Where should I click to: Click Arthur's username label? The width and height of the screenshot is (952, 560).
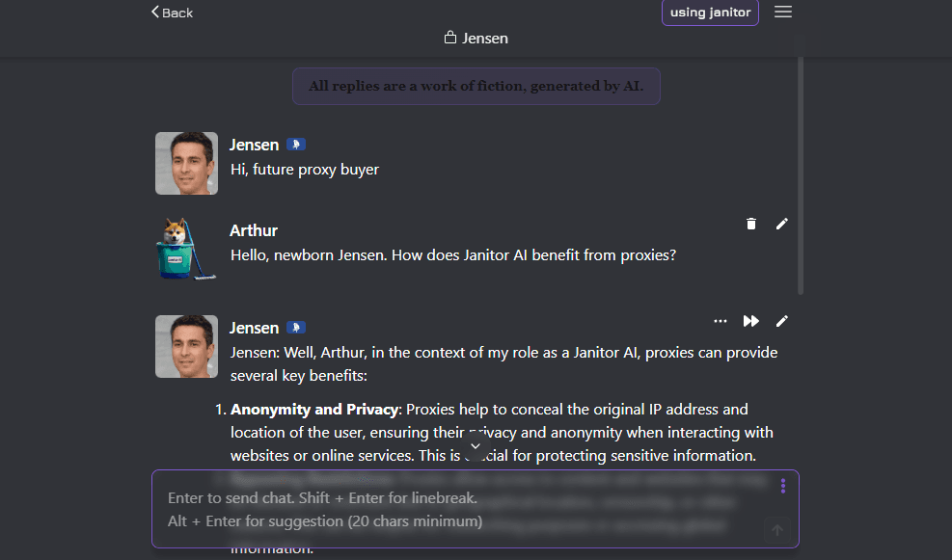click(253, 230)
